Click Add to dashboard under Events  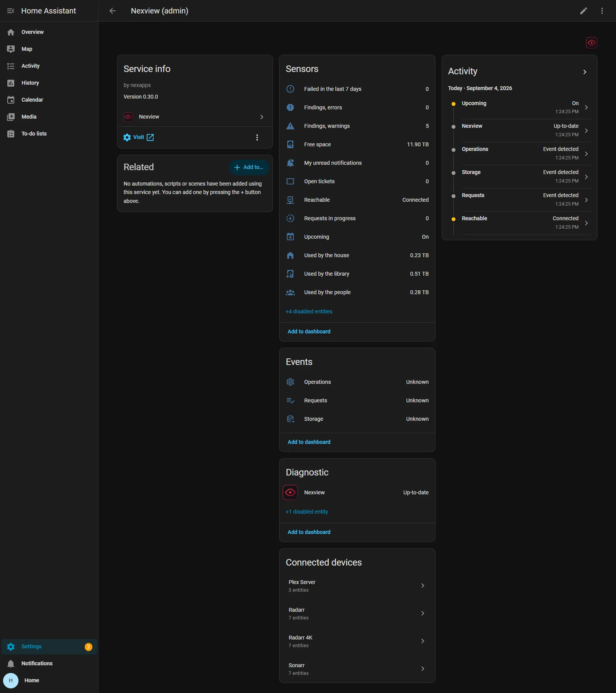click(309, 442)
